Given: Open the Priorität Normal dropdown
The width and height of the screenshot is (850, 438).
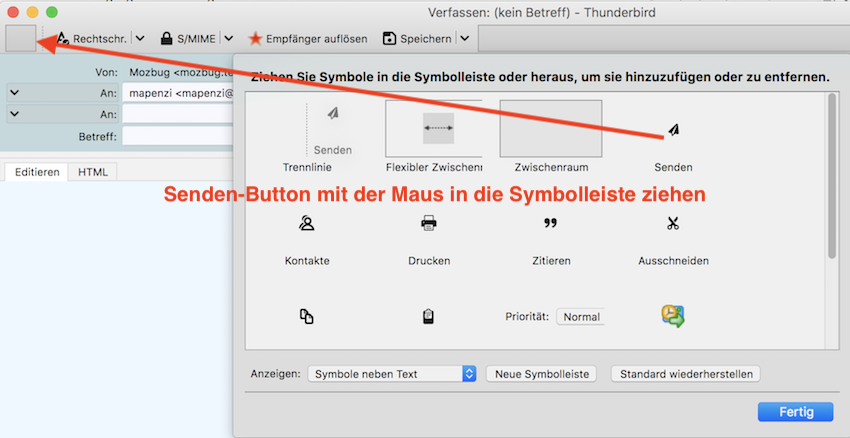Looking at the screenshot, I should tap(581, 317).
